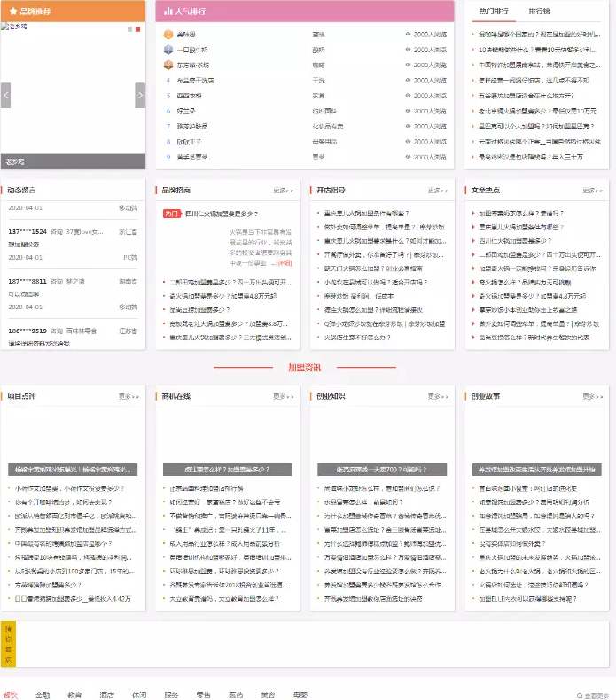This screenshot has width=616, height=700.
Task: Open the message from 137****1524
Action: (73, 238)
